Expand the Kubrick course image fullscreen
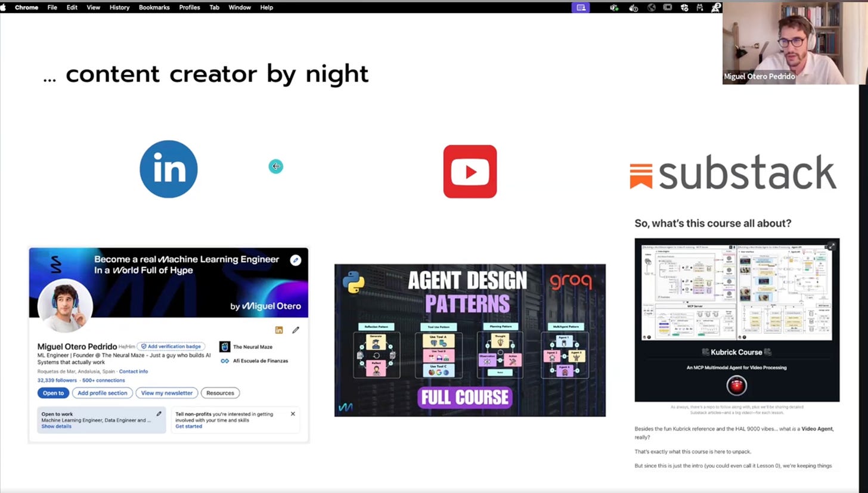The image size is (868, 493). (x=832, y=246)
